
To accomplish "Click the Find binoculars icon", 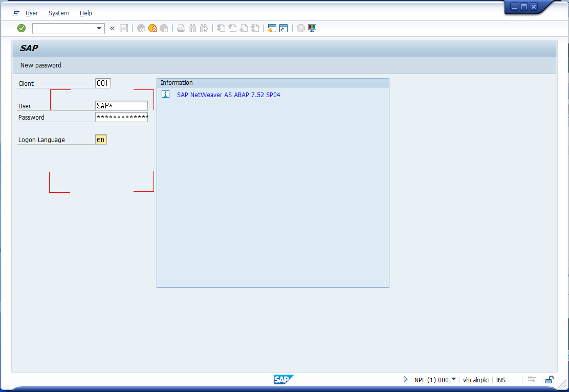I will point(192,28).
